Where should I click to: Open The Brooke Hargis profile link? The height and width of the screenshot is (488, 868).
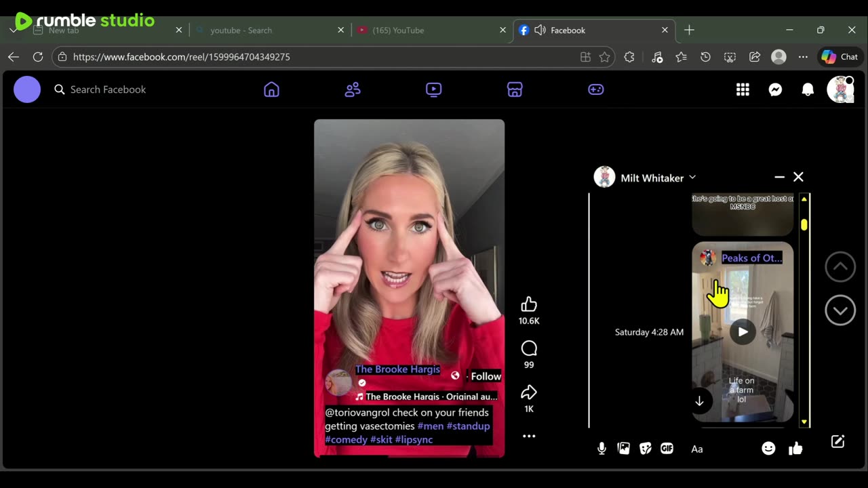397,369
